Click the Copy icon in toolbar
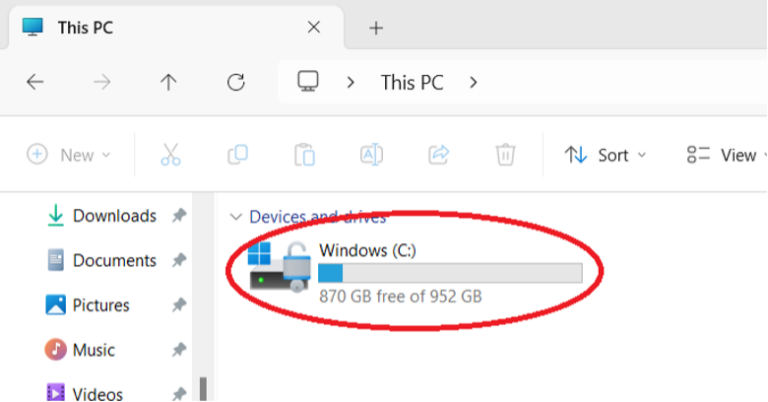This screenshot has height=402, width=768. click(x=237, y=155)
